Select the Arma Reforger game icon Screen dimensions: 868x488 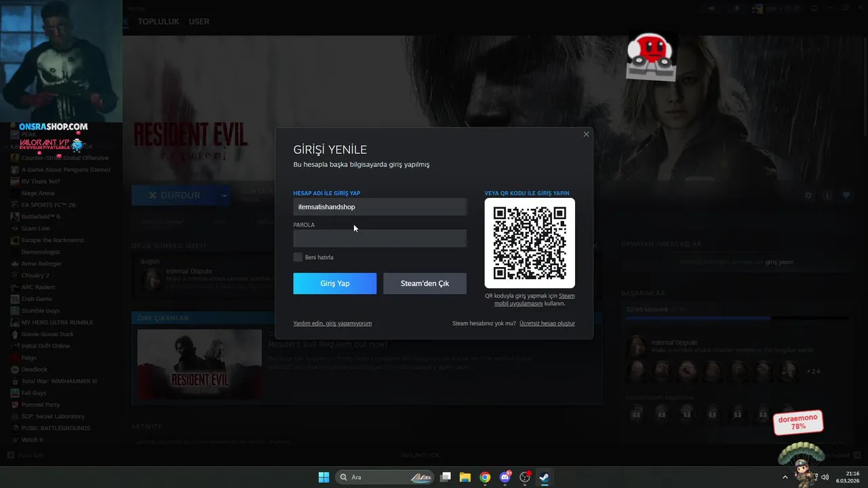click(x=15, y=264)
